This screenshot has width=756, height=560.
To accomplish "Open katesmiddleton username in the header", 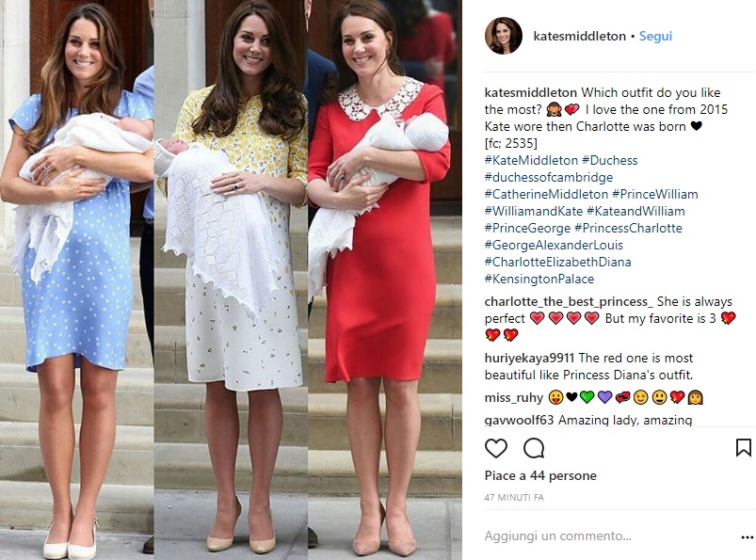I will point(579,36).
